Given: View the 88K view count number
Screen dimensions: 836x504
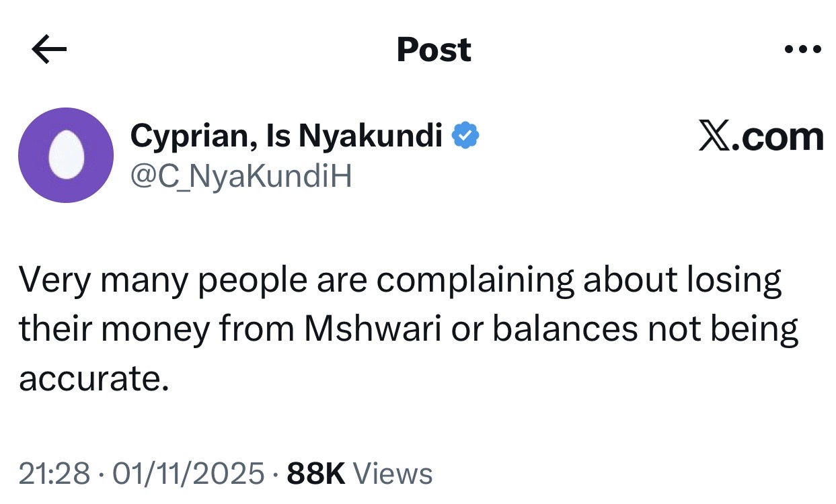Looking at the screenshot, I should point(315,474).
